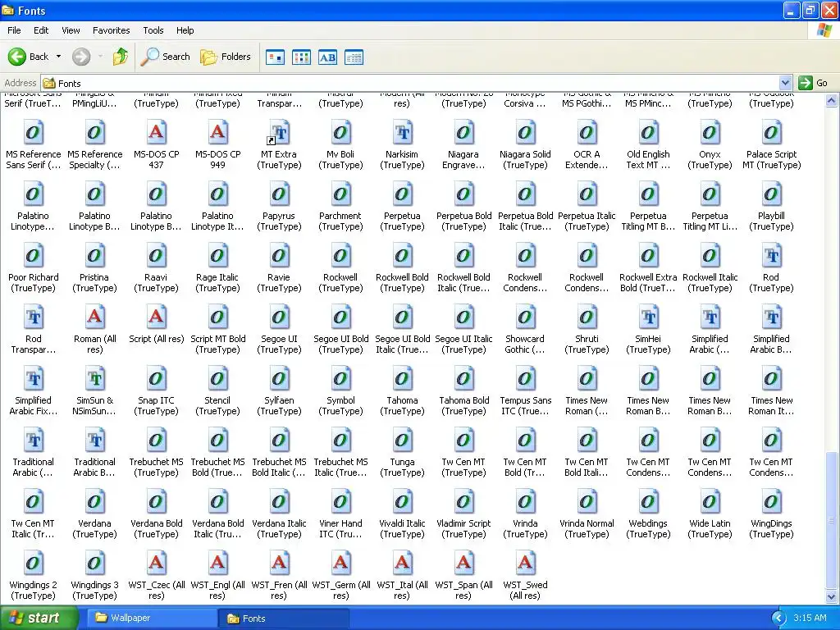Click the Forward navigation arrow
This screenshot has width=840, height=630.
tap(81, 57)
